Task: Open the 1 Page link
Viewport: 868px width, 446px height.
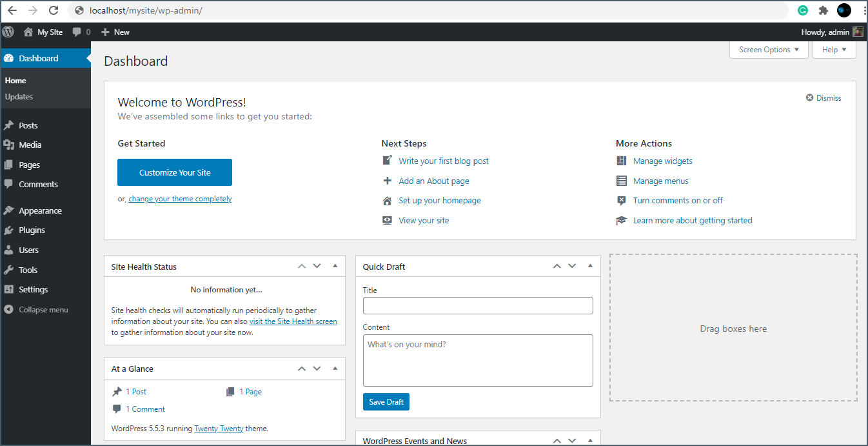Action: pyautogui.click(x=250, y=392)
